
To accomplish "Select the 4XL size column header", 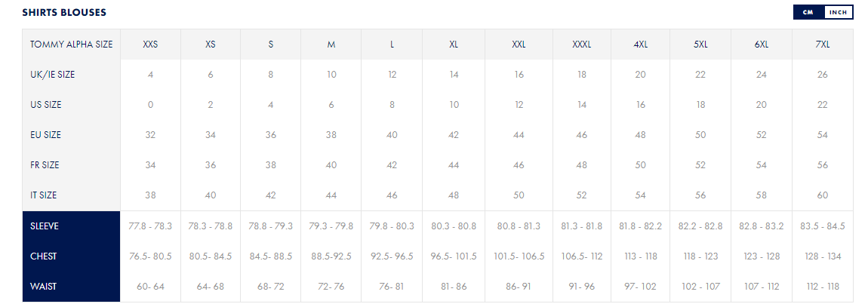I will click(641, 45).
